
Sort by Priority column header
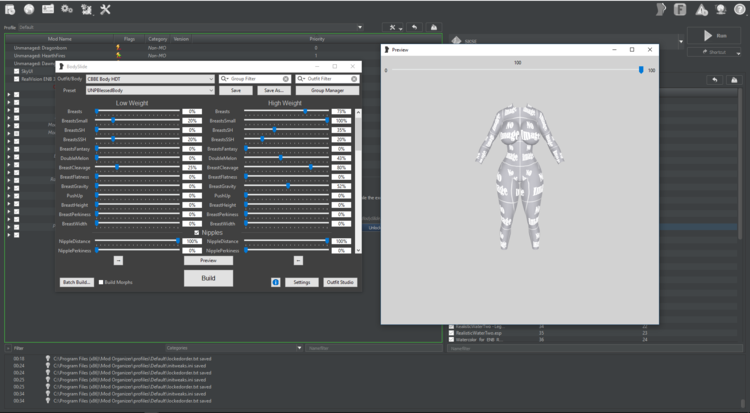tap(317, 39)
